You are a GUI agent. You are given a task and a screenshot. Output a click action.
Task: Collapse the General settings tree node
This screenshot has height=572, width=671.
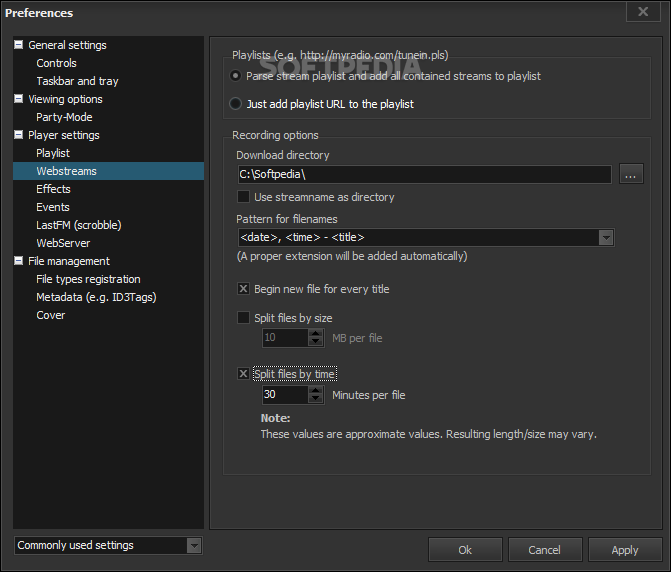[18, 44]
